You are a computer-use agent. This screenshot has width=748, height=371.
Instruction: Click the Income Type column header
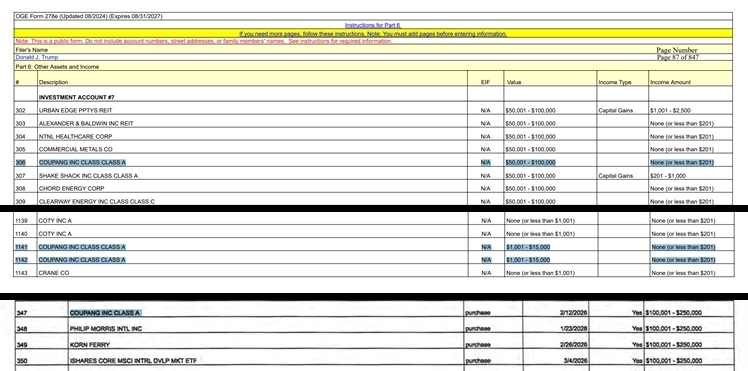pyautogui.click(x=615, y=82)
